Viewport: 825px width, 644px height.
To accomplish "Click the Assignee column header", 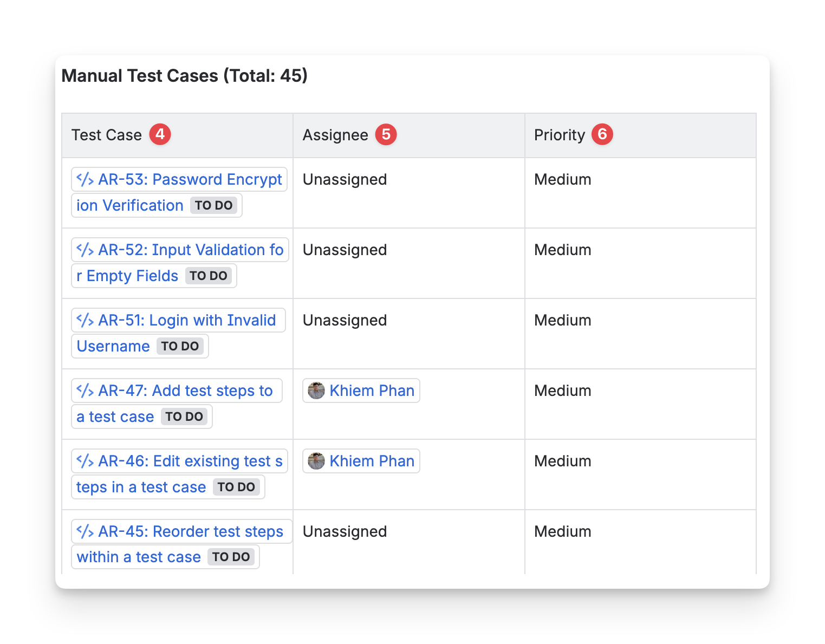I will click(x=335, y=135).
